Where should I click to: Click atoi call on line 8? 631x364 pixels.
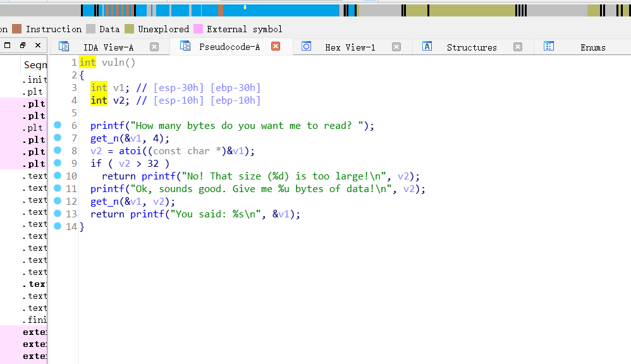coord(130,151)
